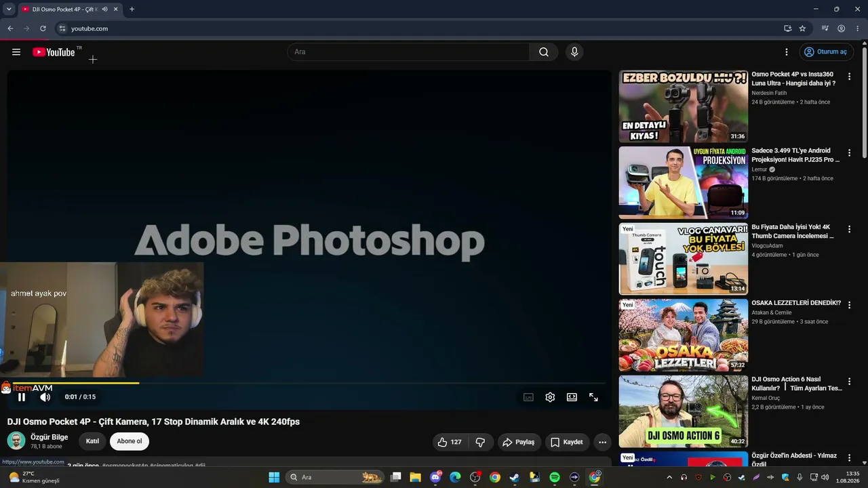Open the OSAKA LEZZETLERİ DENEDİK video title
Image resolution: width=868 pixels, height=488 pixels.
click(796, 303)
